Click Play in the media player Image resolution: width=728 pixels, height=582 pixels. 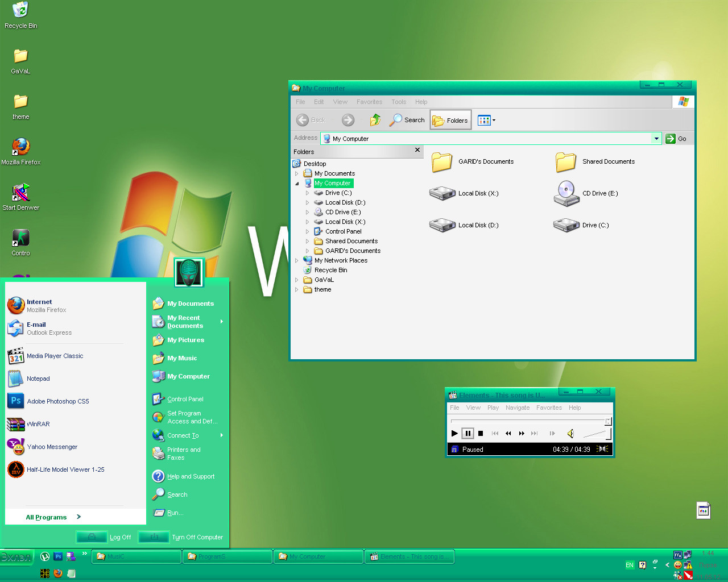pyautogui.click(x=454, y=434)
